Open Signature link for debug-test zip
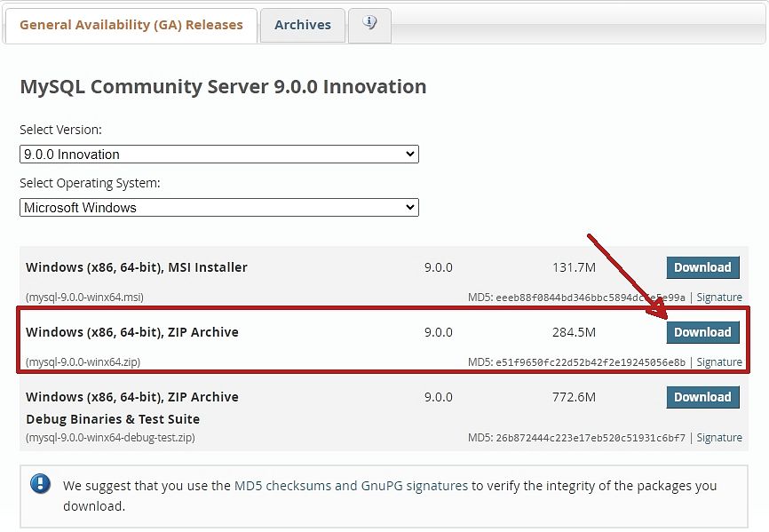This screenshot has height=532, width=769. point(719,437)
